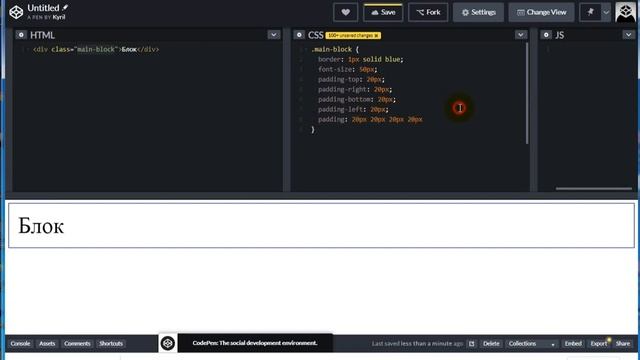
Task: Expand JS panel dropdown chevron
Action: (628, 35)
